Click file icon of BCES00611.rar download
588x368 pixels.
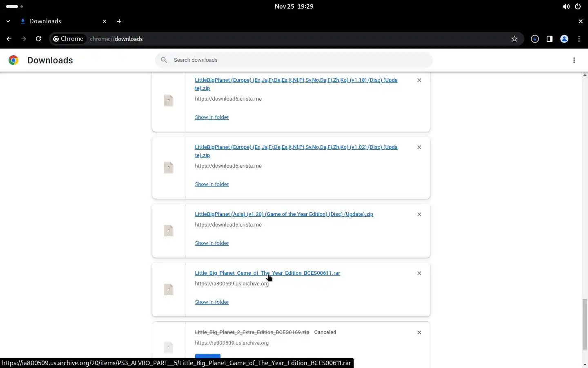tap(169, 289)
